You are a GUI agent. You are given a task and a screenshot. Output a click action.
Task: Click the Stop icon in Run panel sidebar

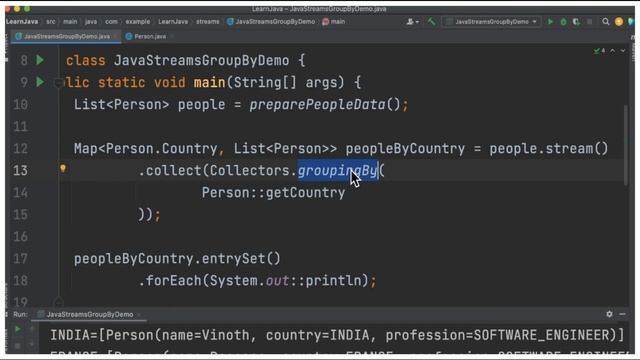(x=18, y=346)
